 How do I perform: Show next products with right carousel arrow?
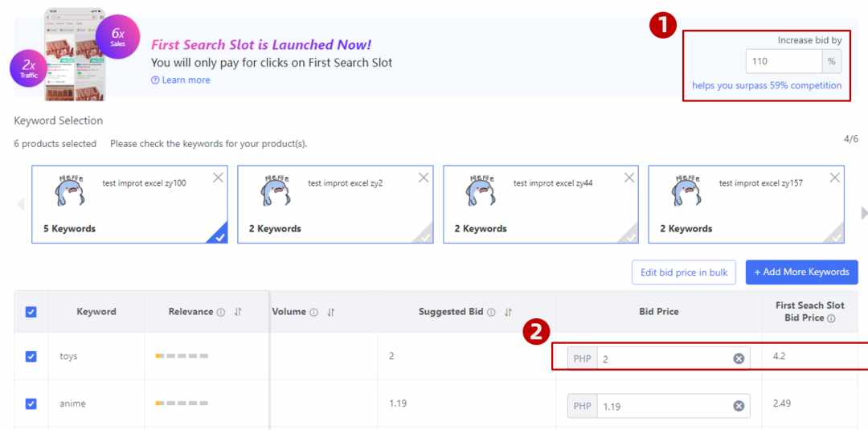(x=864, y=213)
